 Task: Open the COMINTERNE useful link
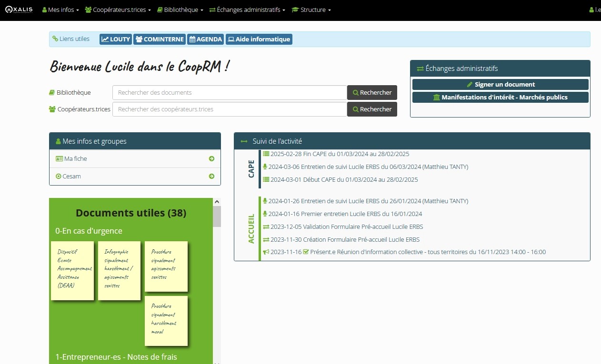[x=160, y=39]
